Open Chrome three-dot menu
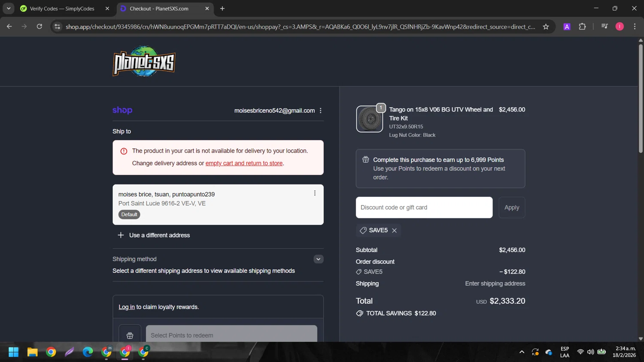Screen dimensions: 644x362 [x=635, y=27]
